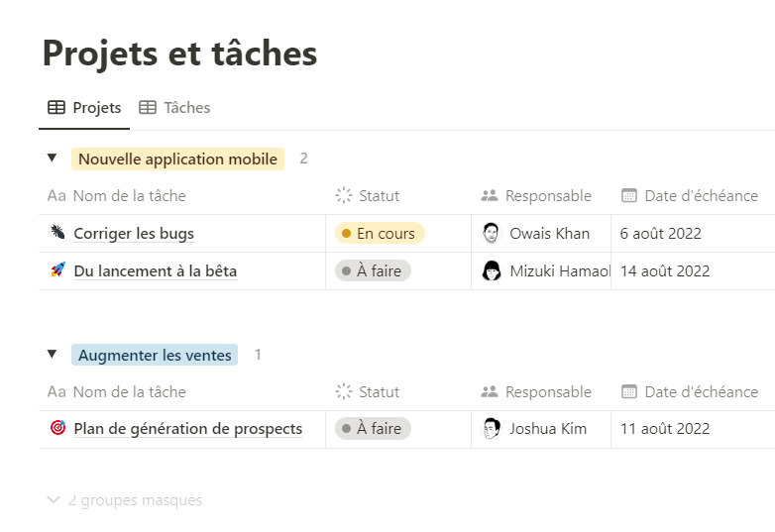This screenshot has width=775, height=532.
Task: Open Plan de génération de prospects page
Action: click(x=188, y=428)
